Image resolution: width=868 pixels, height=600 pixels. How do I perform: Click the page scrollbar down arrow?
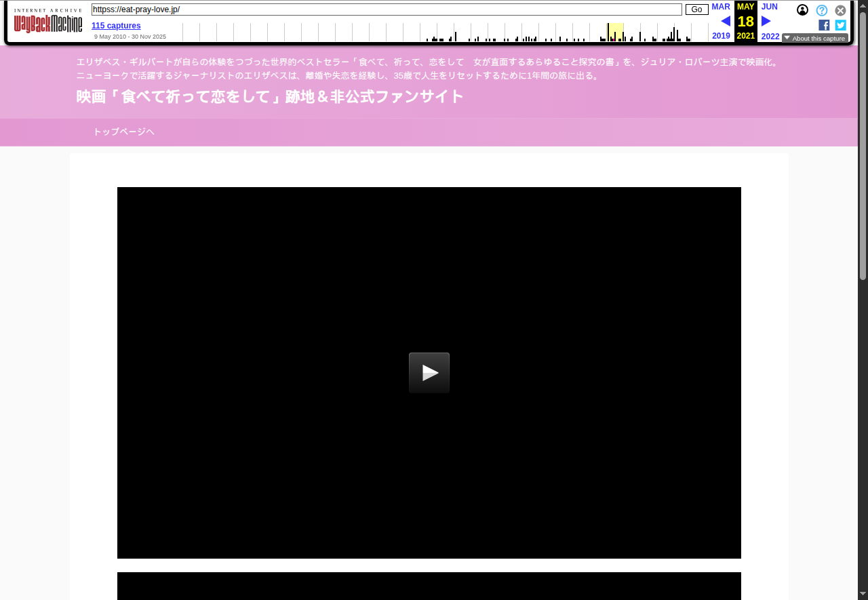[x=863, y=594]
